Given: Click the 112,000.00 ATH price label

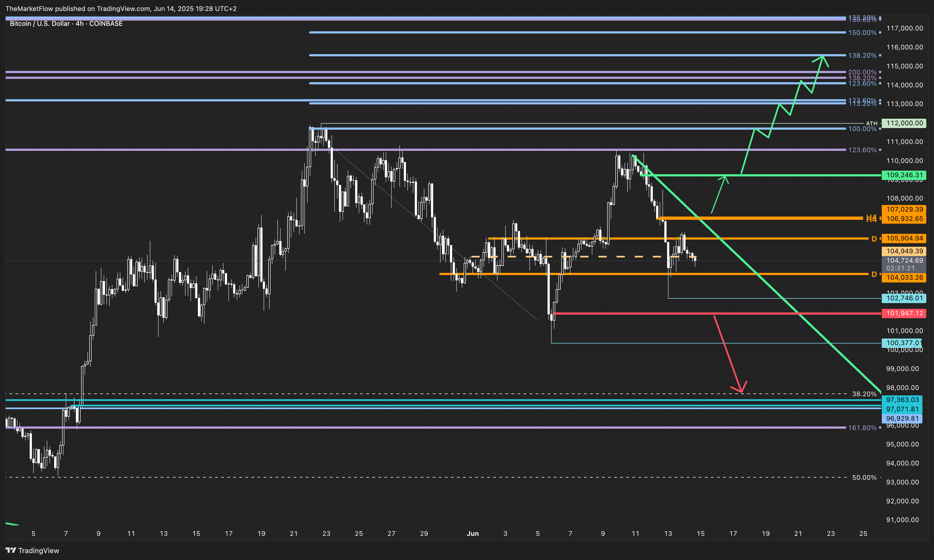Looking at the screenshot, I should click(x=904, y=123).
